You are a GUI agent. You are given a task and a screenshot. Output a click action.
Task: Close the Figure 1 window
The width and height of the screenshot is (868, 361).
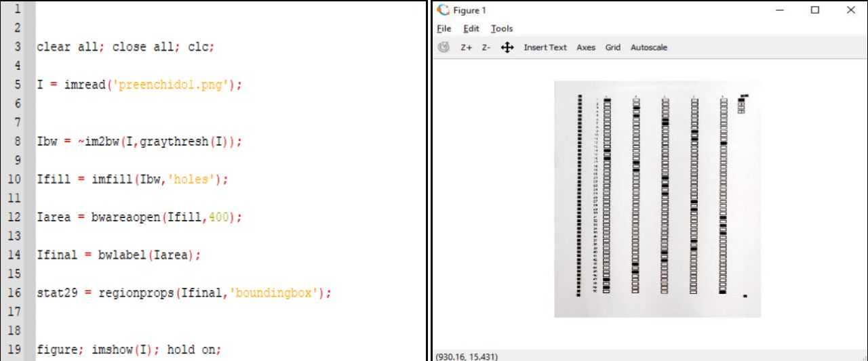click(850, 10)
